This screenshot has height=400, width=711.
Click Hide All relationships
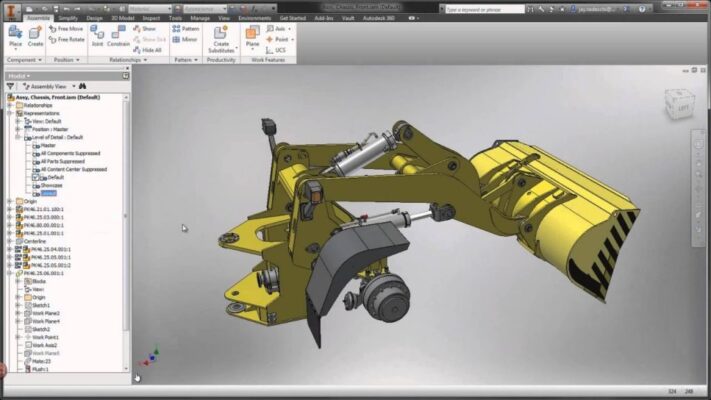click(147, 50)
